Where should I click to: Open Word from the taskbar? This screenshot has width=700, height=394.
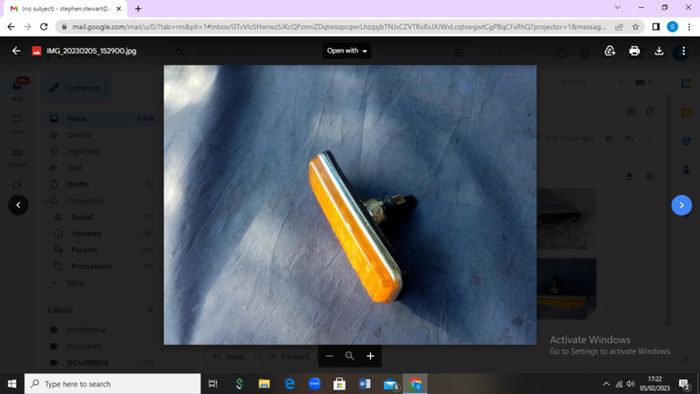365,384
